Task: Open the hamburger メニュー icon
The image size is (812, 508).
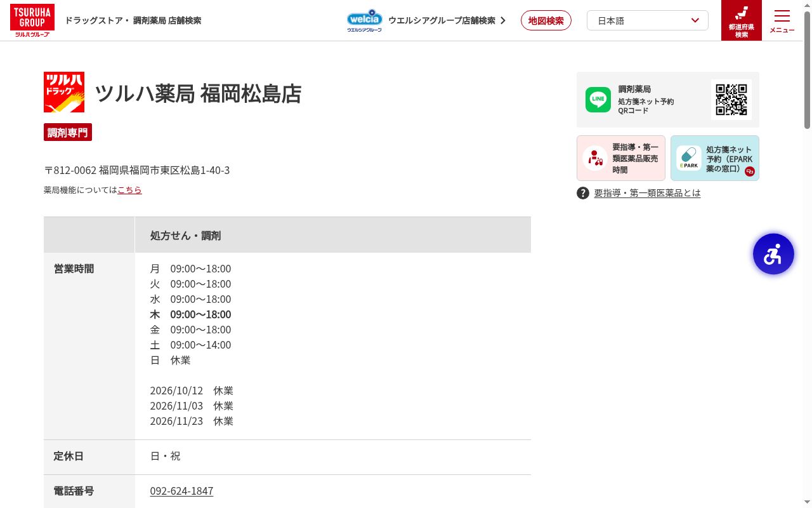Action: (782, 20)
